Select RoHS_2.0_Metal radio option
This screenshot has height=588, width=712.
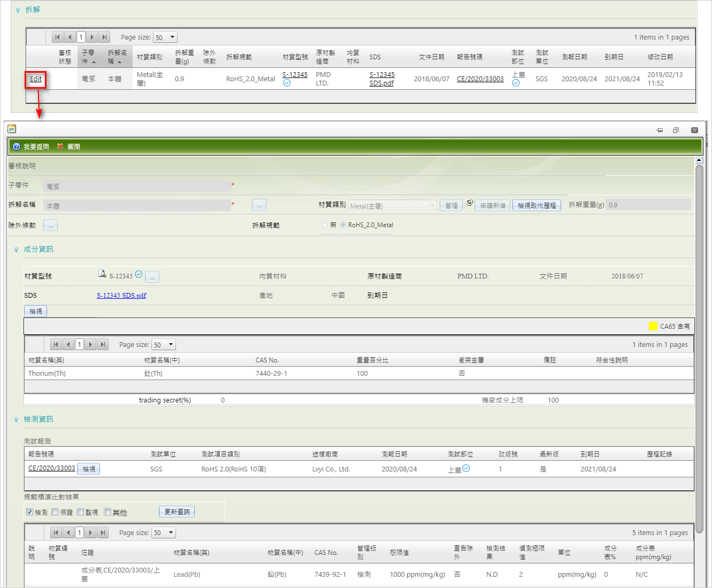click(x=343, y=225)
